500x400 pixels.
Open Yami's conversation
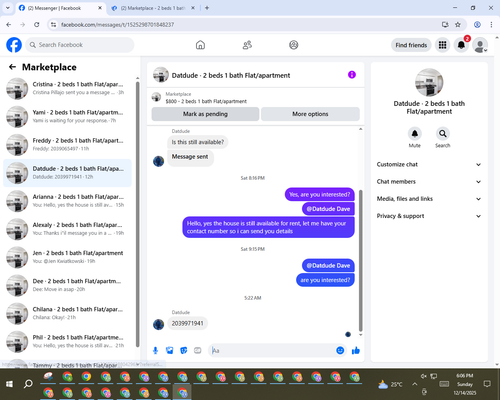67,117
